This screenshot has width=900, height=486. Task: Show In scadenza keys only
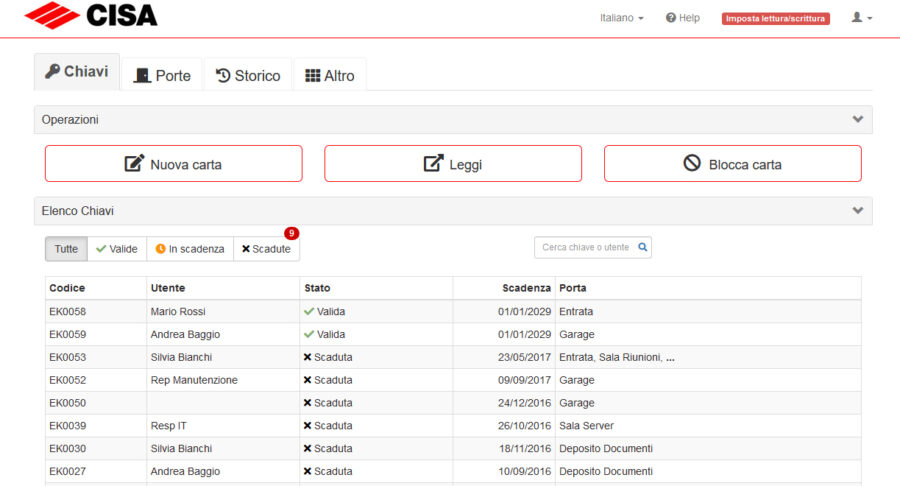(x=190, y=249)
